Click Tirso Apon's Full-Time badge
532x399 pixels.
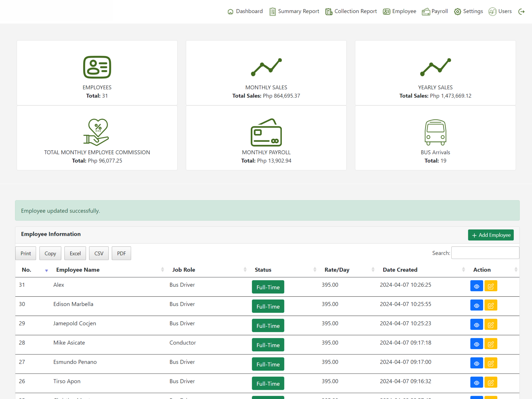(x=268, y=383)
